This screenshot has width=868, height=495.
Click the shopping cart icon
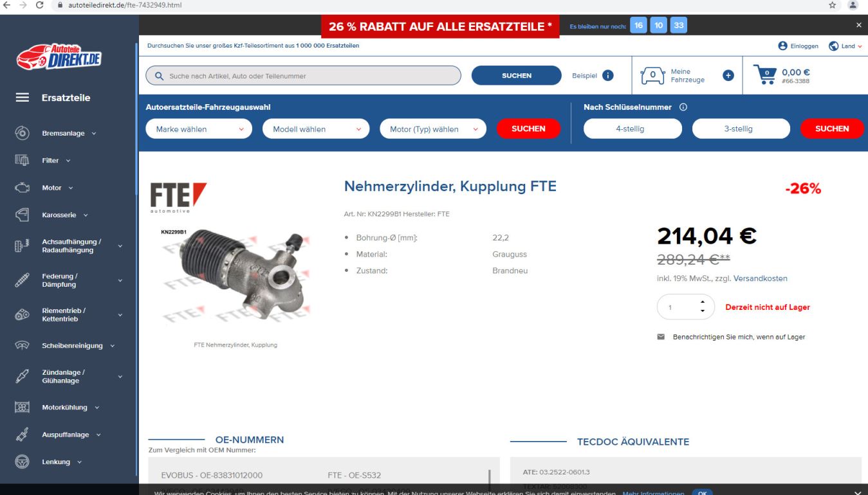(x=764, y=75)
